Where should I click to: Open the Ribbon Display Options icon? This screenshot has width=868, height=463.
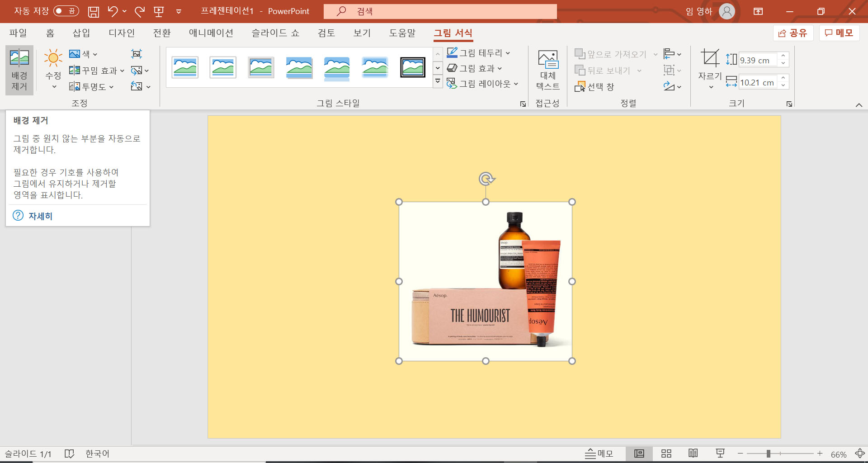(758, 11)
